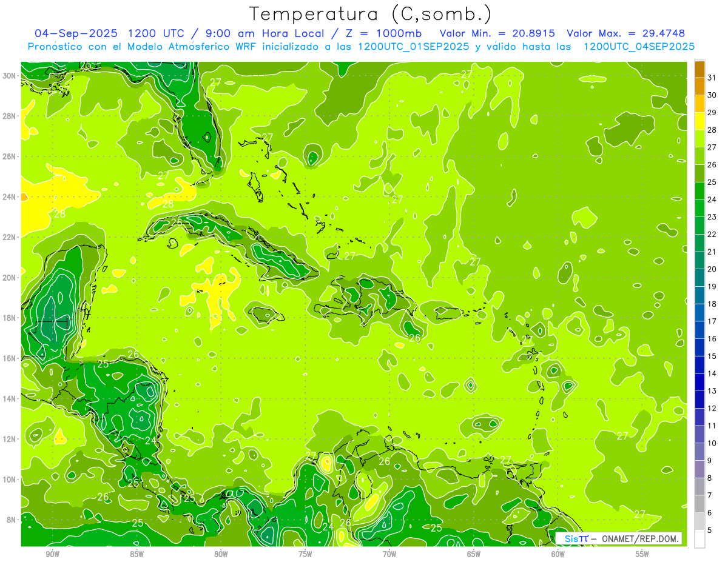Click the 26N latitude axis label
The height and width of the screenshot is (562, 728).
pyautogui.click(x=10, y=156)
